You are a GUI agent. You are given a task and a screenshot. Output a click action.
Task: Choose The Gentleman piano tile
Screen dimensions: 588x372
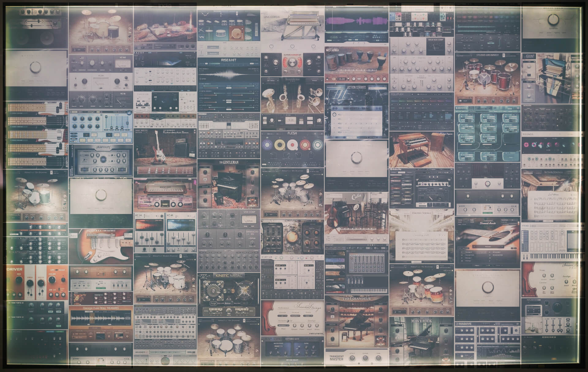[x=229, y=184]
